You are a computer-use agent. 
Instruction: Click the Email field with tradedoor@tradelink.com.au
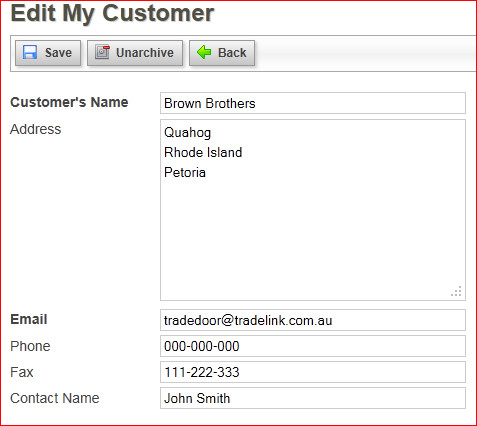(313, 320)
